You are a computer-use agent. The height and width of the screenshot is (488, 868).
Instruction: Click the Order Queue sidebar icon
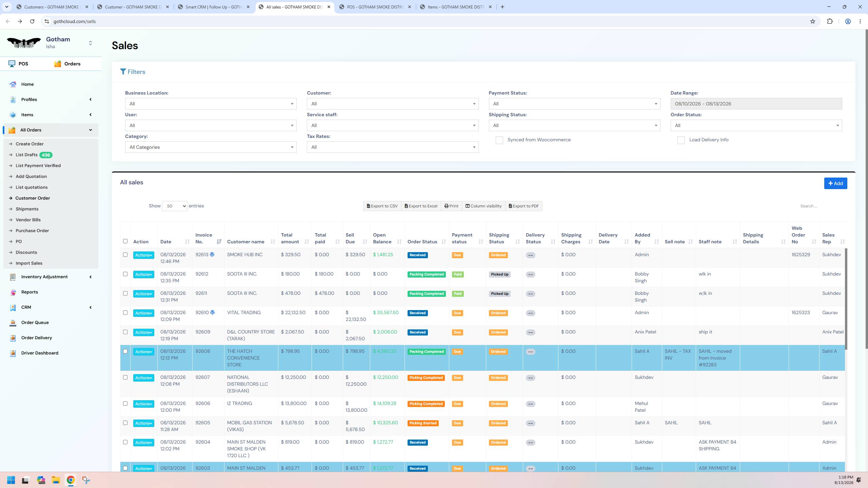(13, 323)
